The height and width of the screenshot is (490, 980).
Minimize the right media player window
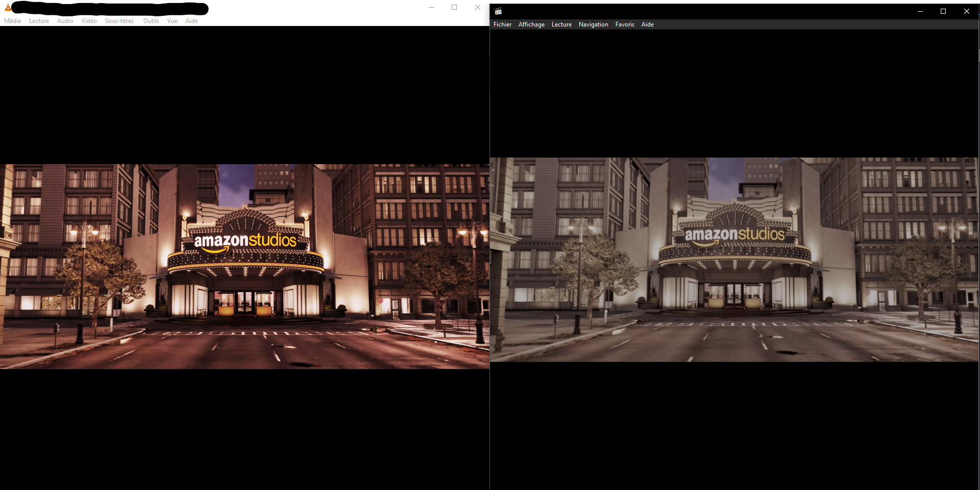point(920,11)
